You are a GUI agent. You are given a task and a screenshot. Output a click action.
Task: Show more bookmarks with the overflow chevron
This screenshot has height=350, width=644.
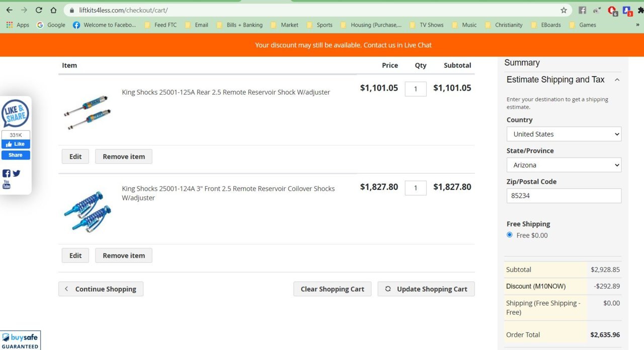[638, 25]
